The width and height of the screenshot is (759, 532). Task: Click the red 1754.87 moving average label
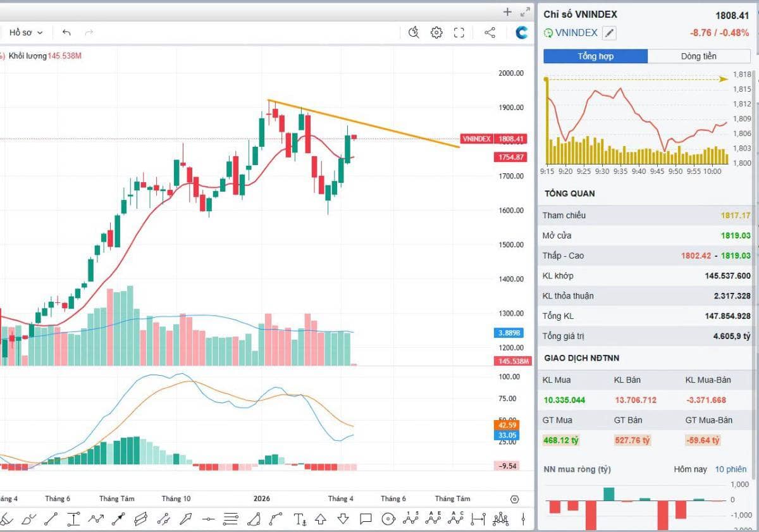(509, 157)
